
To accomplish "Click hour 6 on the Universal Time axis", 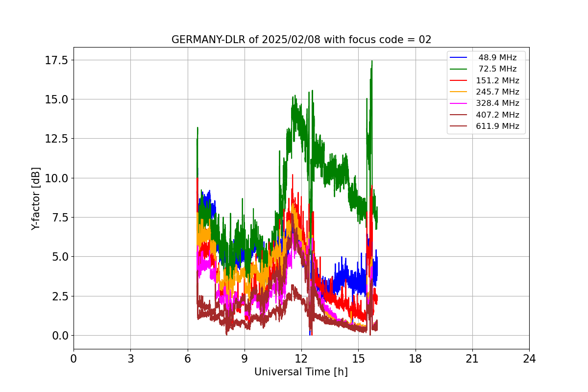I will coord(187,359).
